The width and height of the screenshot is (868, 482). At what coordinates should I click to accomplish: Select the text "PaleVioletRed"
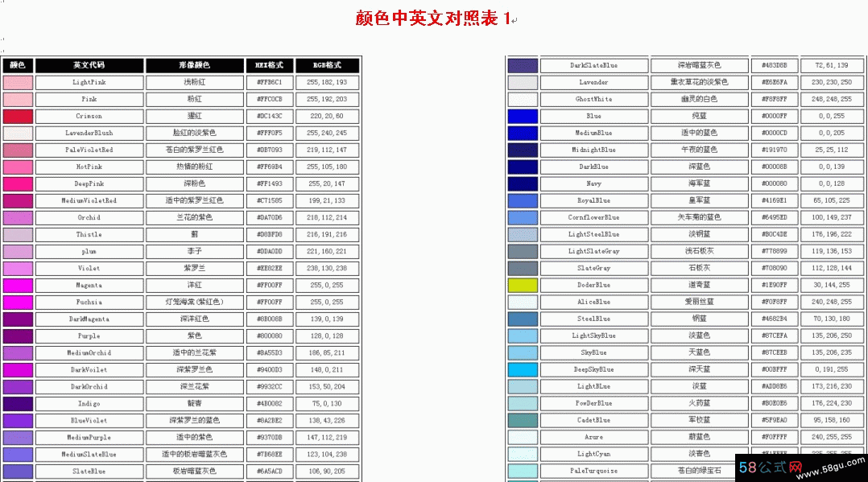click(x=89, y=150)
